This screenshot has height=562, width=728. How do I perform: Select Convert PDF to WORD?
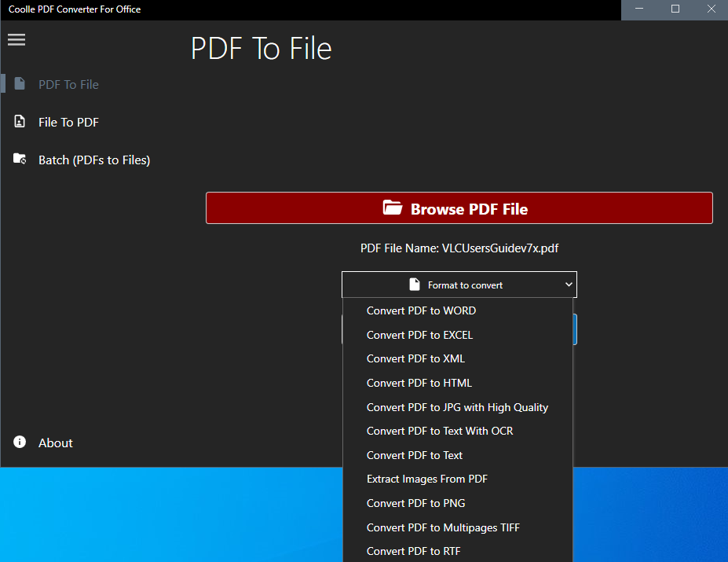point(458,310)
